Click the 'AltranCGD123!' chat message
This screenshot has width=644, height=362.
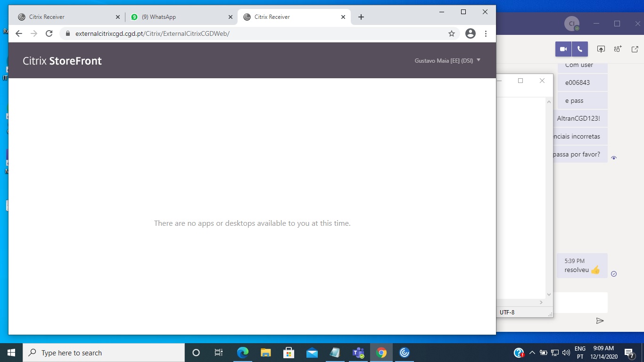point(581,118)
